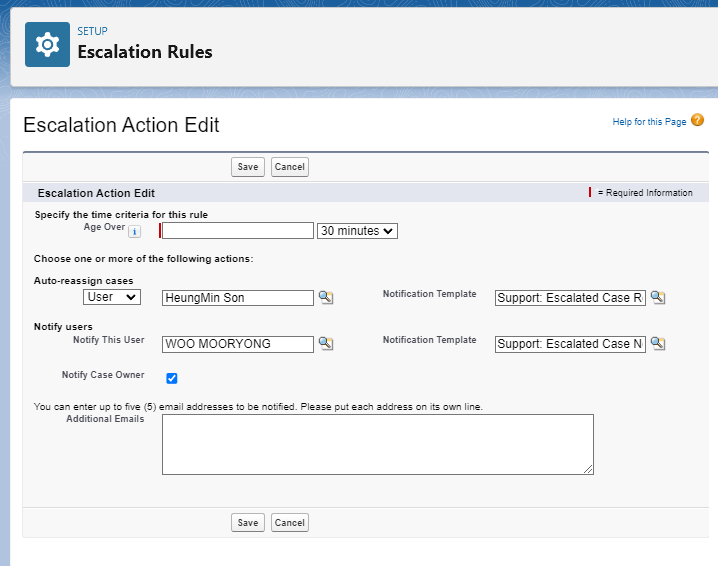Uncheck the Notify Case Owner checkbox

[172, 378]
